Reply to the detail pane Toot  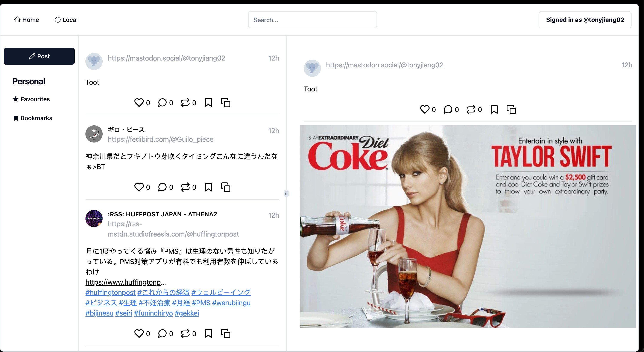448,109
